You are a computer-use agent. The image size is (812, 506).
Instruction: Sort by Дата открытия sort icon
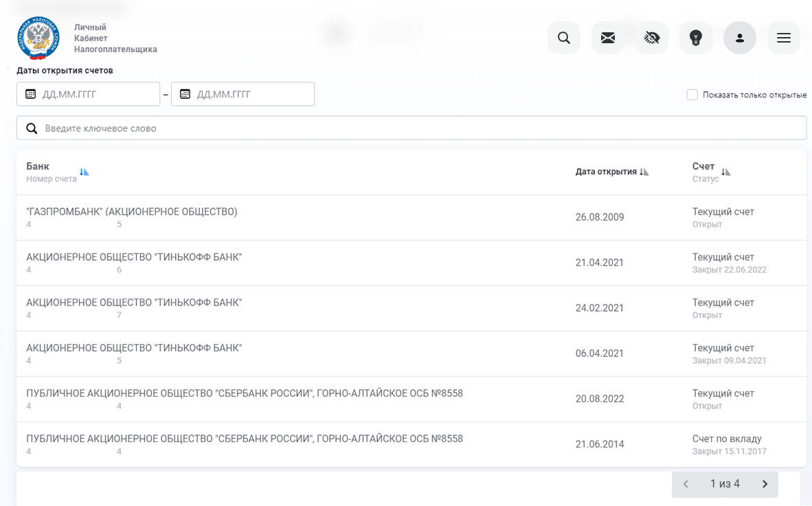[x=644, y=172]
